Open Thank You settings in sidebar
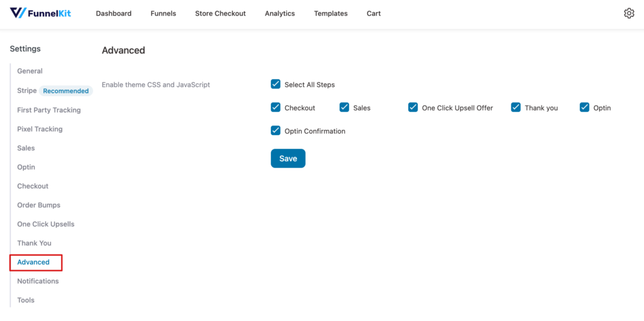644x321 pixels. click(34, 243)
